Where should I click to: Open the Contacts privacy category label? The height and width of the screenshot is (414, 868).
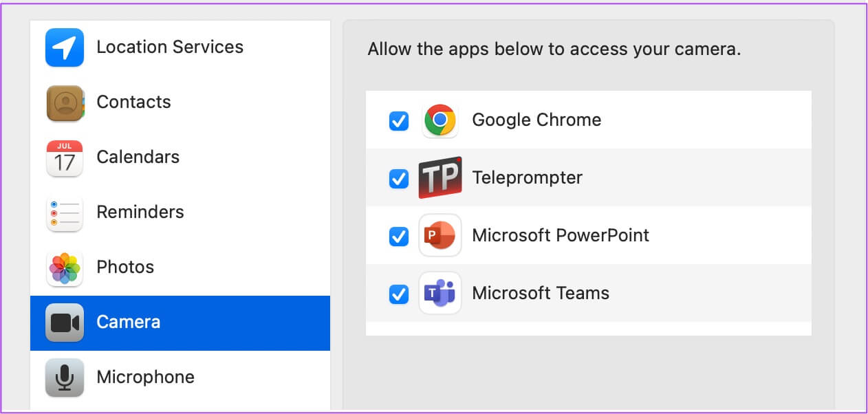point(133,102)
